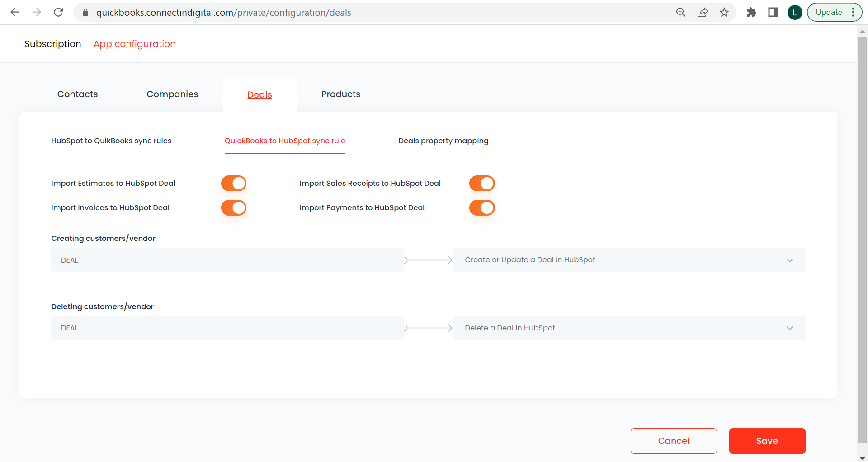The width and height of the screenshot is (868, 462).
Task: Open the Products tab
Action: coord(341,94)
